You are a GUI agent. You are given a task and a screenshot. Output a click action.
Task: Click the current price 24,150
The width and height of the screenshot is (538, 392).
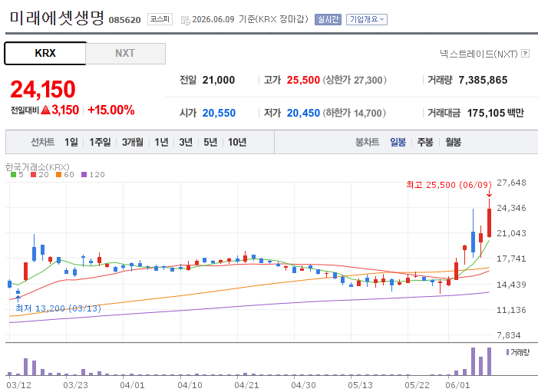tap(43, 89)
